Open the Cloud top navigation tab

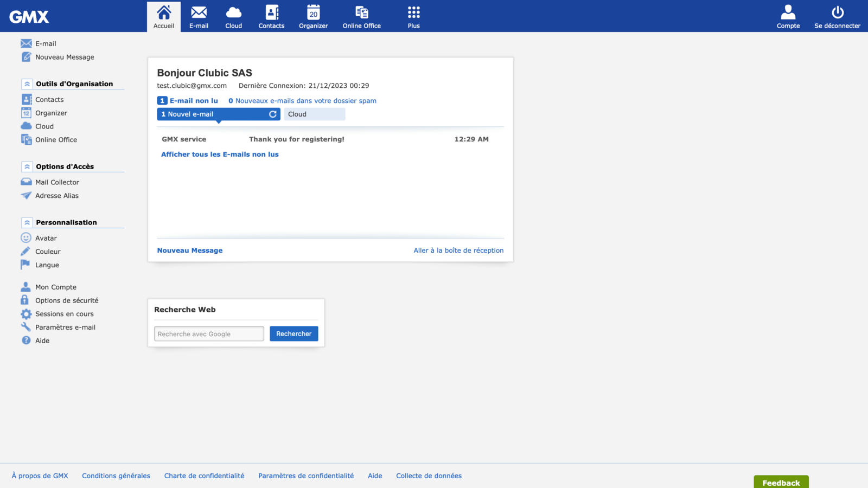coord(234,17)
